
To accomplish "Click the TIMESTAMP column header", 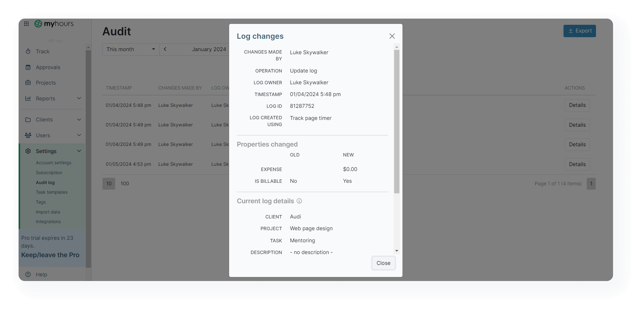I will tap(119, 88).
